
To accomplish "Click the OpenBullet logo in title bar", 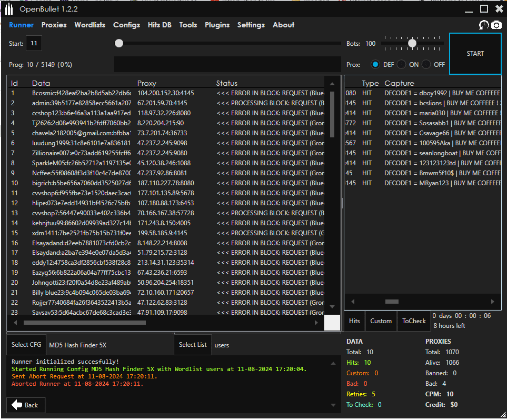I will tap(9, 9).
